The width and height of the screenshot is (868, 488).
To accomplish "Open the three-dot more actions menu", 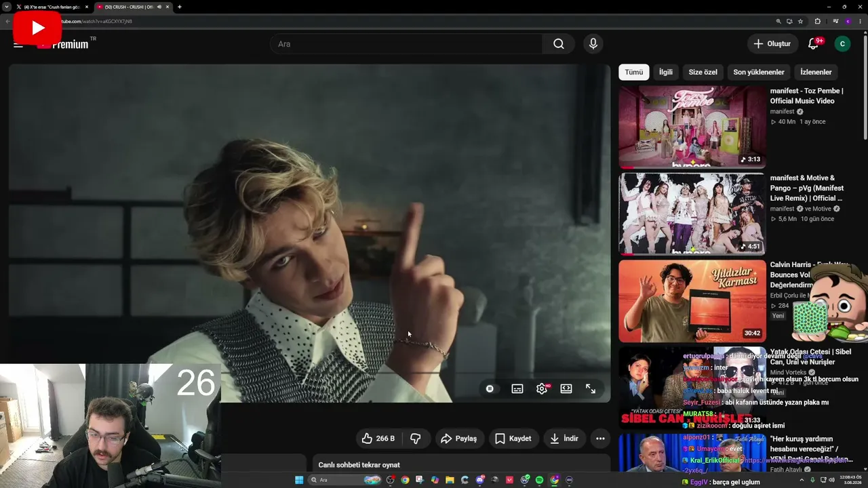I will pos(600,439).
